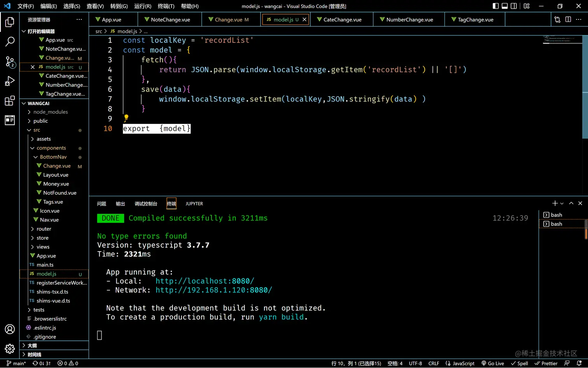Screen dimensions: 588x368
Task: Collapse the components folder
Action: click(x=51, y=148)
